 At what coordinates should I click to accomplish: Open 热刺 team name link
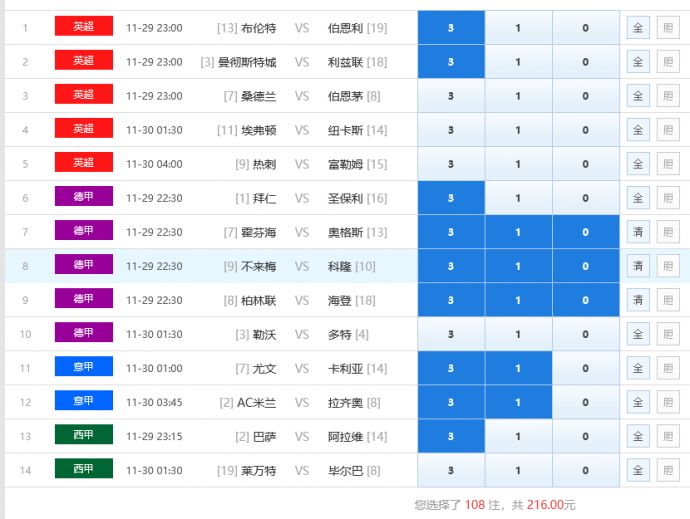coord(264,164)
